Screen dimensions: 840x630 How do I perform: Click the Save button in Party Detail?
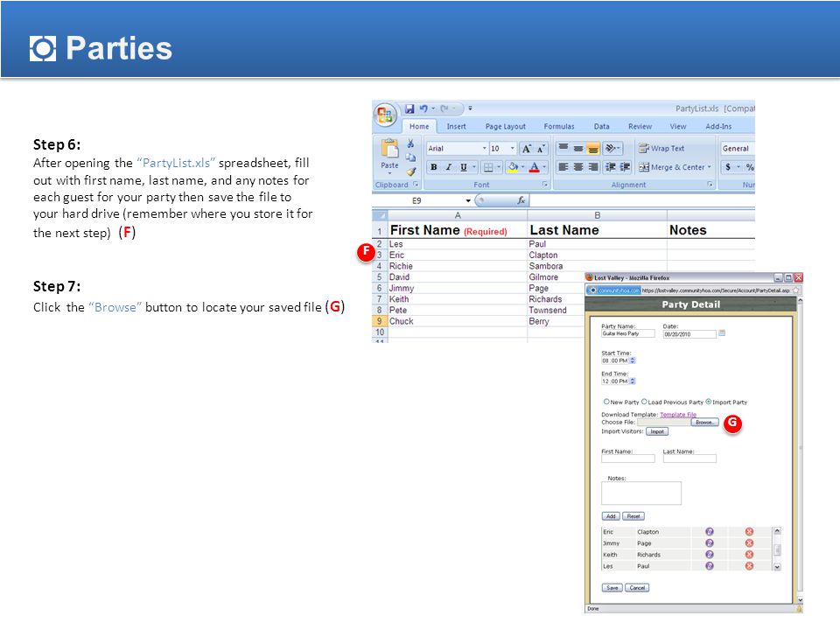click(x=612, y=588)
